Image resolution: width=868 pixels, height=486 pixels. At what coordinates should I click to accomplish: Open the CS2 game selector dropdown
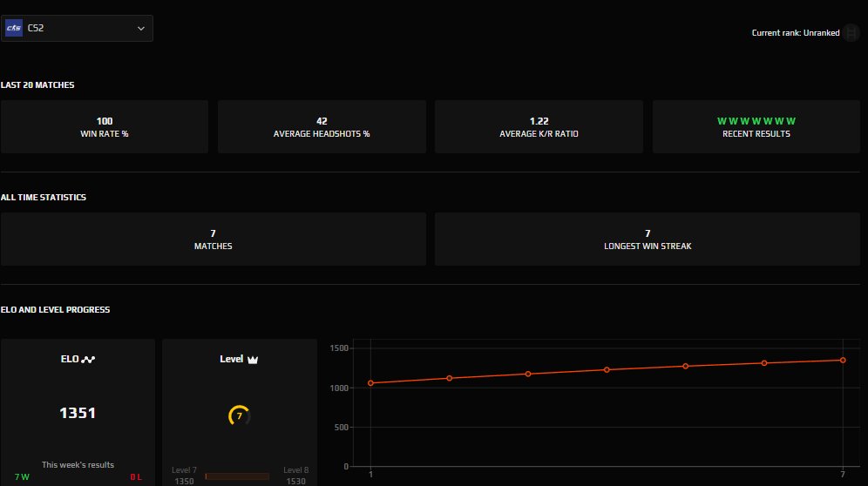click(77, 28)
